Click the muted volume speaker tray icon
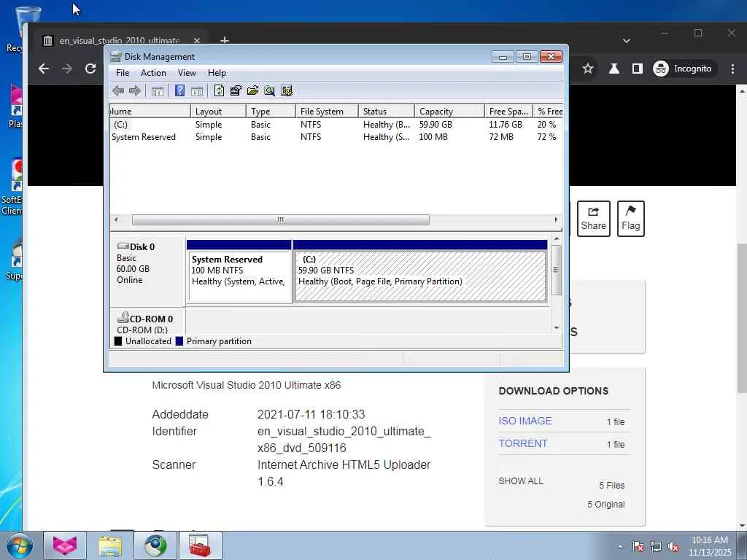This screenshot has height=560, width=747. tap(673, 547)
